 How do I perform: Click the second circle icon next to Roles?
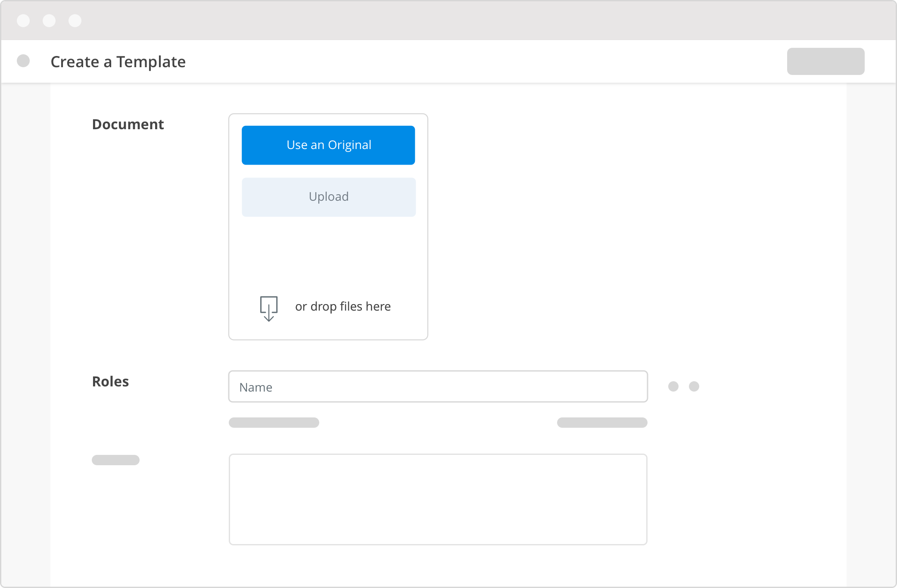pyautogui.click(x=694, y=386)
